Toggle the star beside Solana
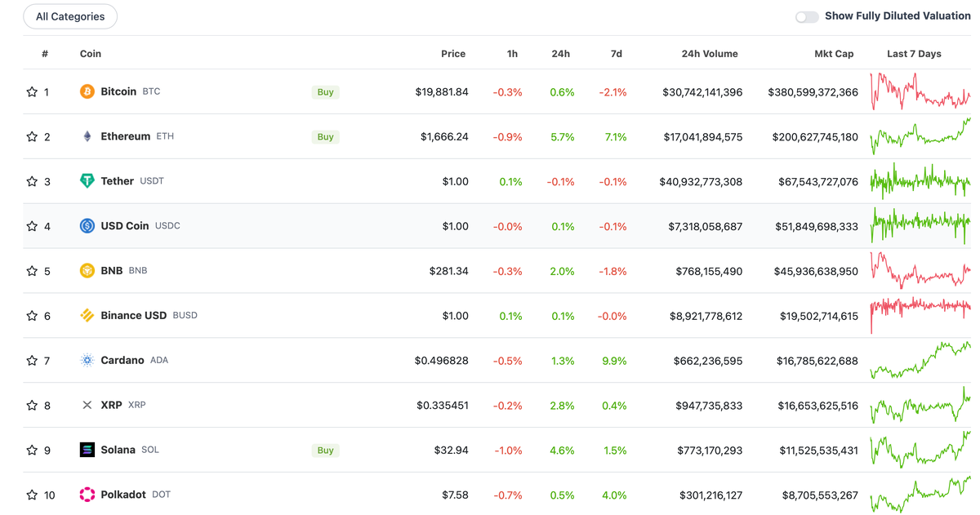Viewport: 980px width, 515px height. click(32, 450)
